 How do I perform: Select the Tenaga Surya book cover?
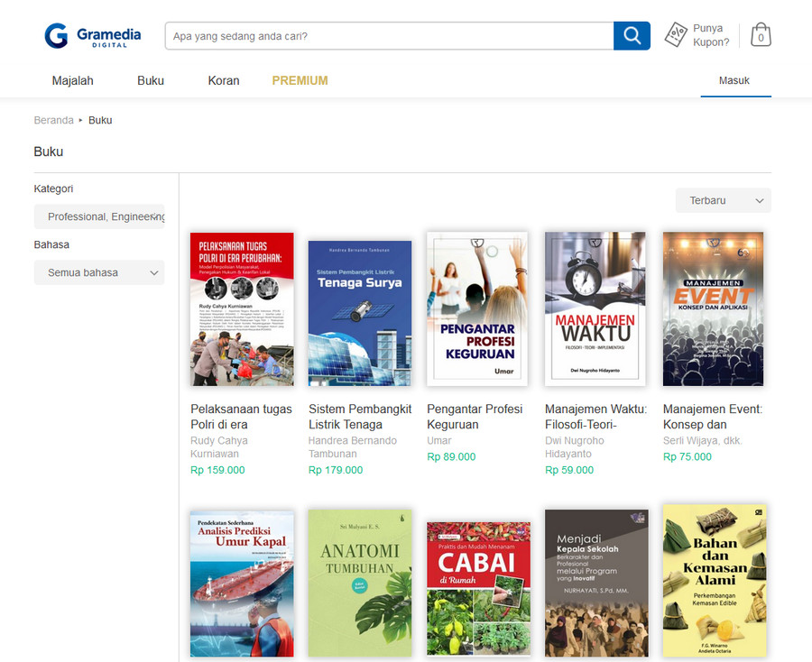[359, 313]
